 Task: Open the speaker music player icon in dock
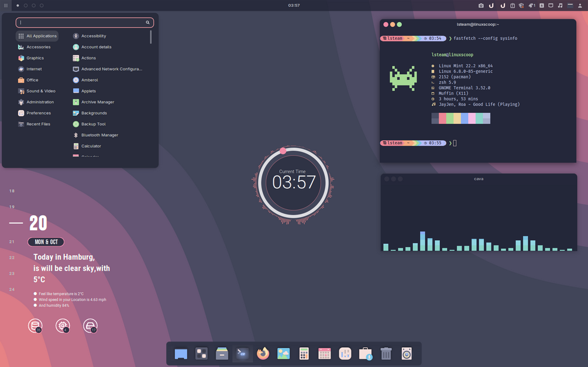pos(407,354)
